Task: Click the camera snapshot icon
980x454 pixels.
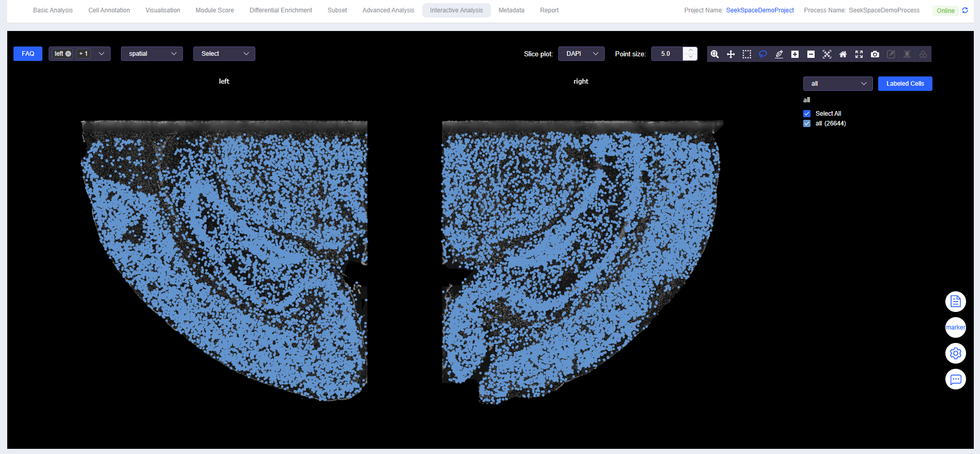Action: click(875, 54)
